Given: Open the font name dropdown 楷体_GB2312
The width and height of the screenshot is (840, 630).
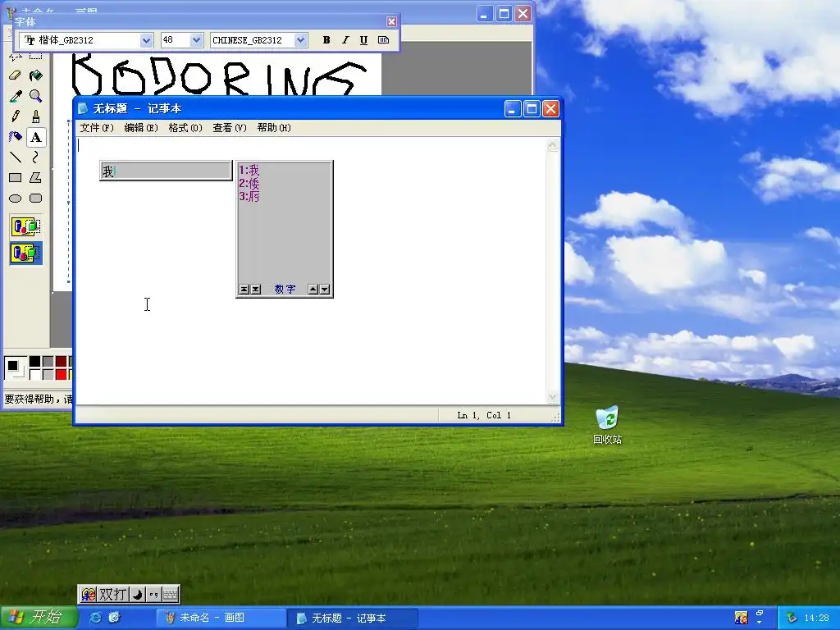Looking at the screenshot, I should pos(146,40).
